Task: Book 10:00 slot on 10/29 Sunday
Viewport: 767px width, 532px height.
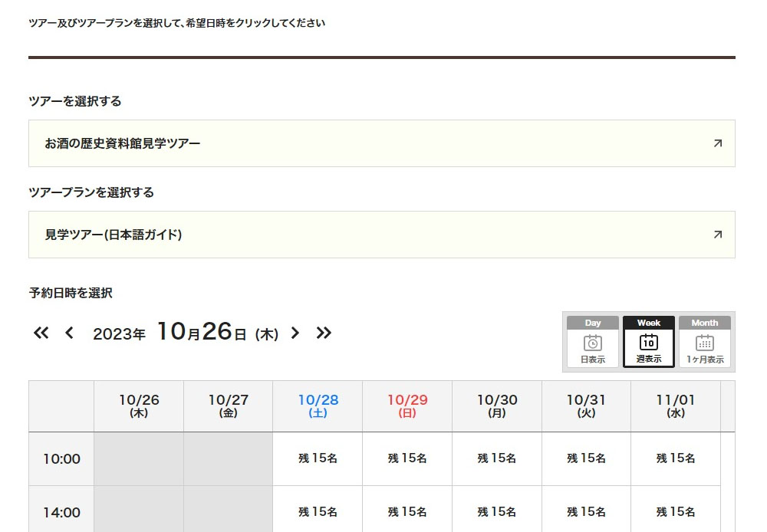Action: pos(407,458)
